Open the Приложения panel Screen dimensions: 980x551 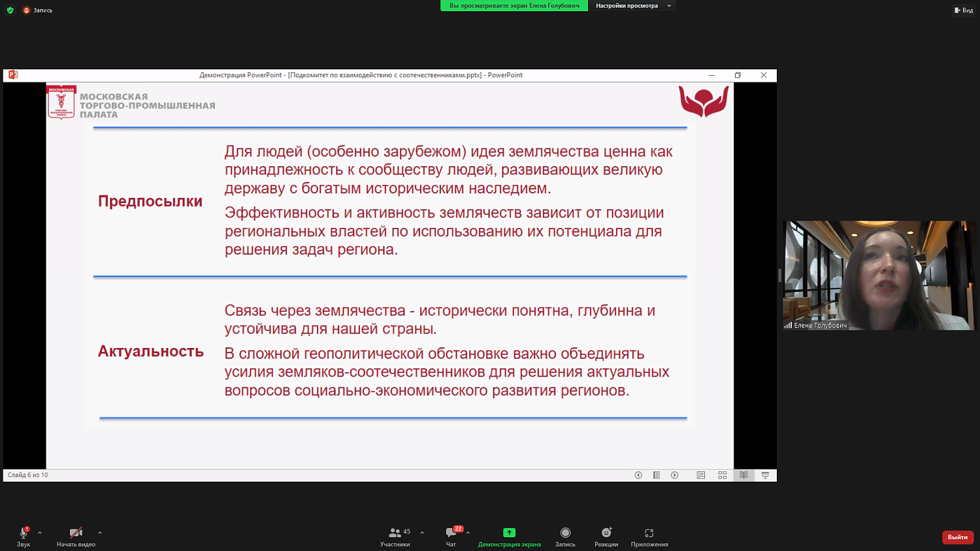pyautogui.click(x=649, y=537)
